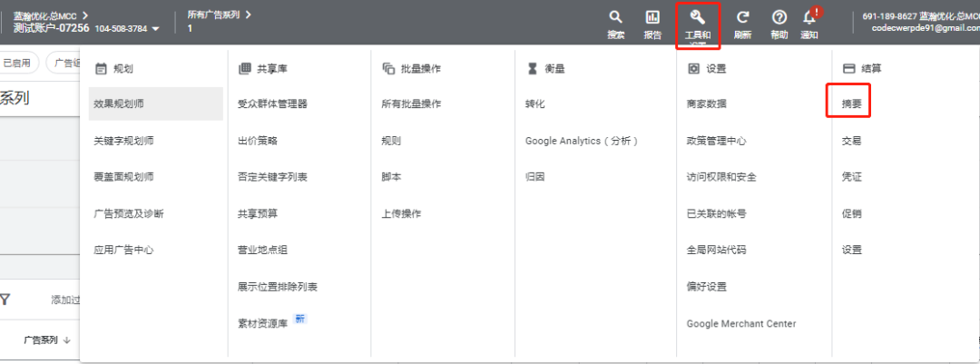Open 关键字规划师 menu item

pos(123,141)
